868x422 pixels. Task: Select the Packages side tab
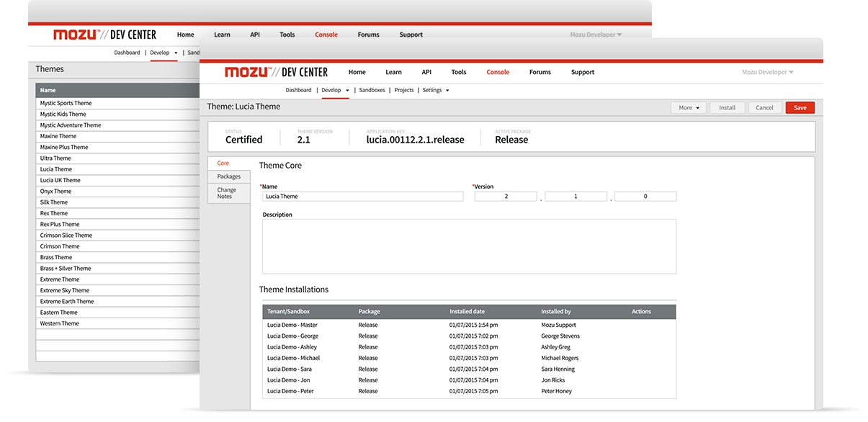(x=229, y=176)
